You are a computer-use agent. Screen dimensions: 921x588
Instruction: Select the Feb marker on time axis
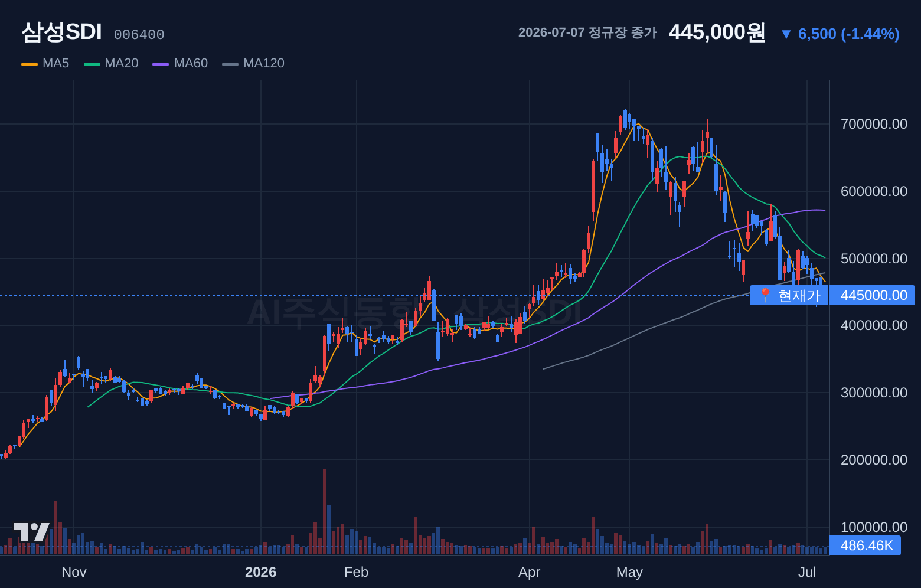coord(356,572)
